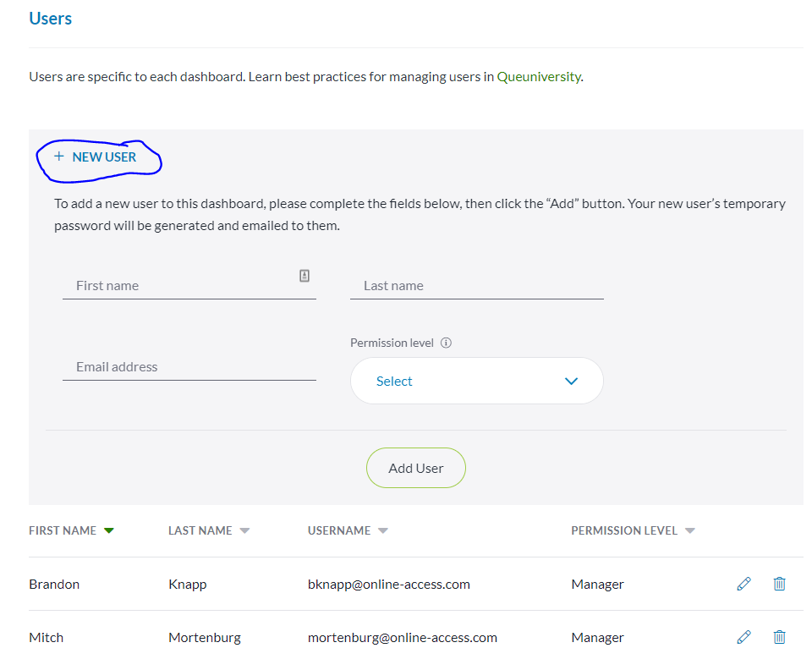The height and width of the screenshot is (659, 812).
Task: Sort by the Permission Level column header
Action: coord(624,530)
